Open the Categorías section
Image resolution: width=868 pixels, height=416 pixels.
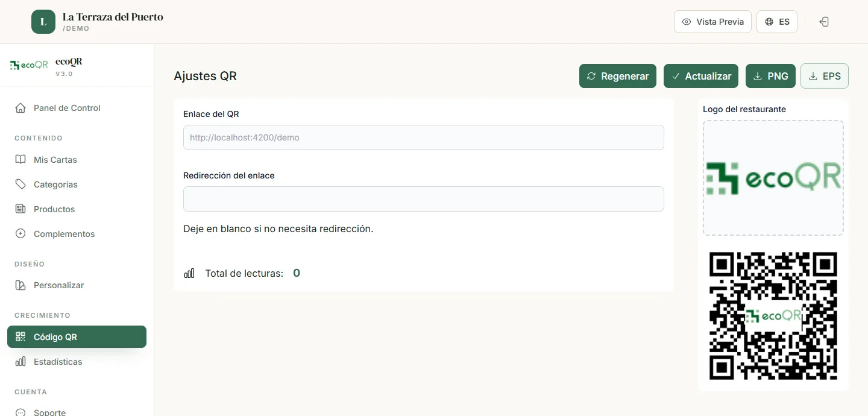77,184
